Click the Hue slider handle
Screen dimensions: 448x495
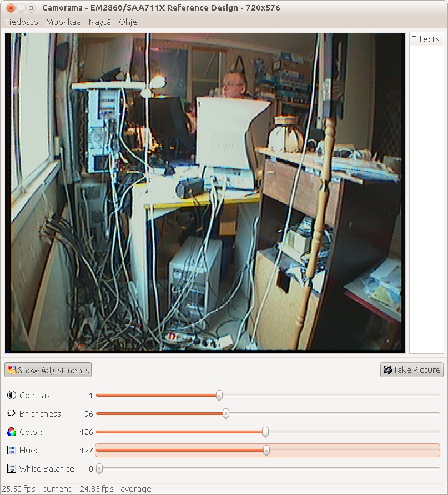266,450
